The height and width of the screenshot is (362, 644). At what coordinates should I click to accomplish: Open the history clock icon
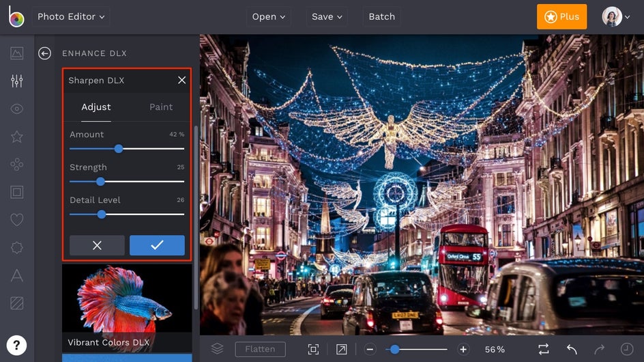(x=627, y=349)
